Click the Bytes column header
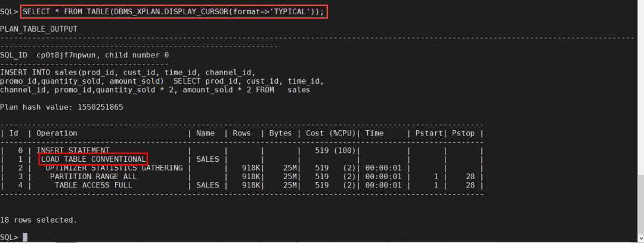This screenshot has height=243, width=644. 281,133
